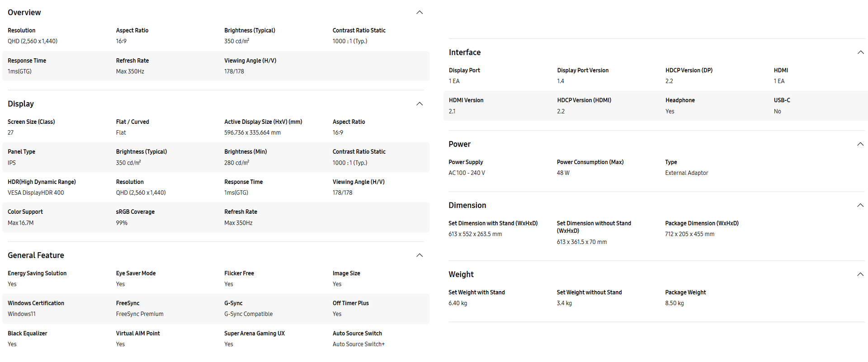
Task: Click the Dimension heading title
Action: [467, 205]
